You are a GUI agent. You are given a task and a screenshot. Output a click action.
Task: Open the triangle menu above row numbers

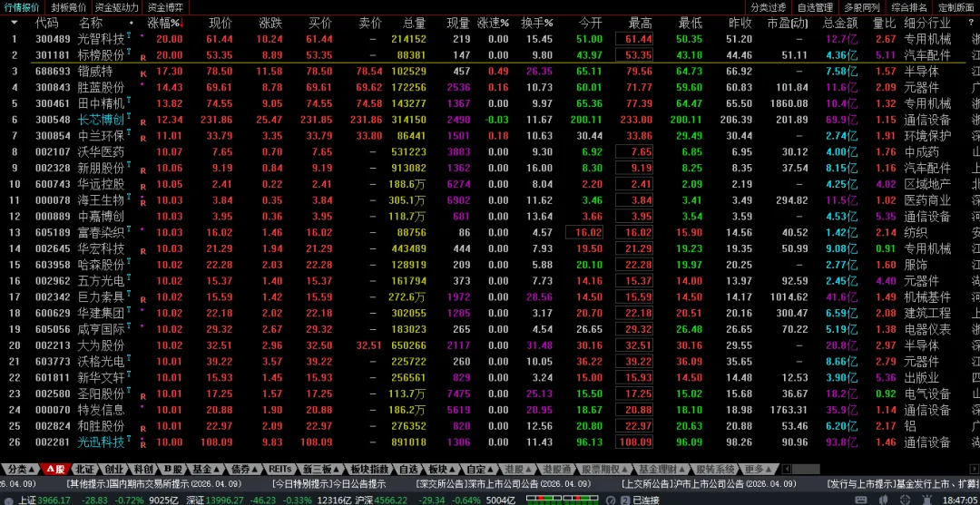click(x=15, y=23)
